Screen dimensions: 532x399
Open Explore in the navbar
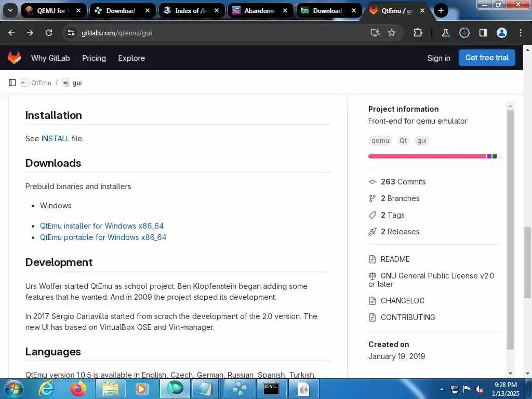pos(131,58)
